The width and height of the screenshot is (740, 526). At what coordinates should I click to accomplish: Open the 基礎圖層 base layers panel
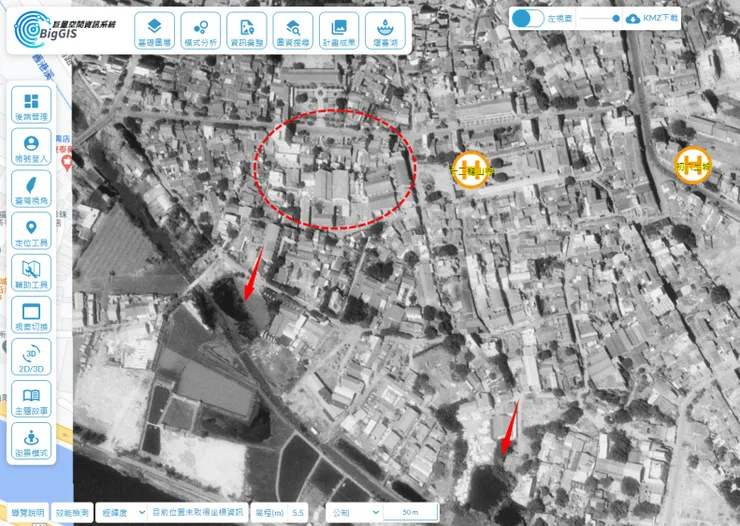(154, 31)
